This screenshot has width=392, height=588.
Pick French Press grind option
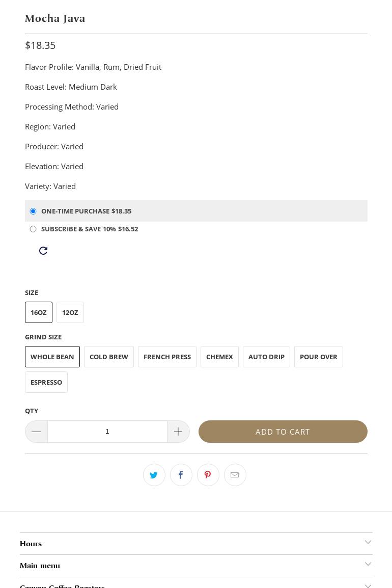[167, 357]
